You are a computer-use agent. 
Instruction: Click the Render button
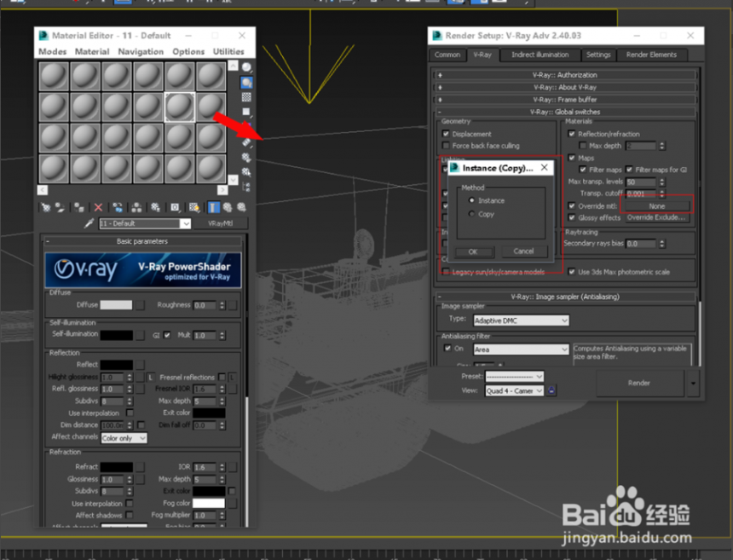coord(639,383)
